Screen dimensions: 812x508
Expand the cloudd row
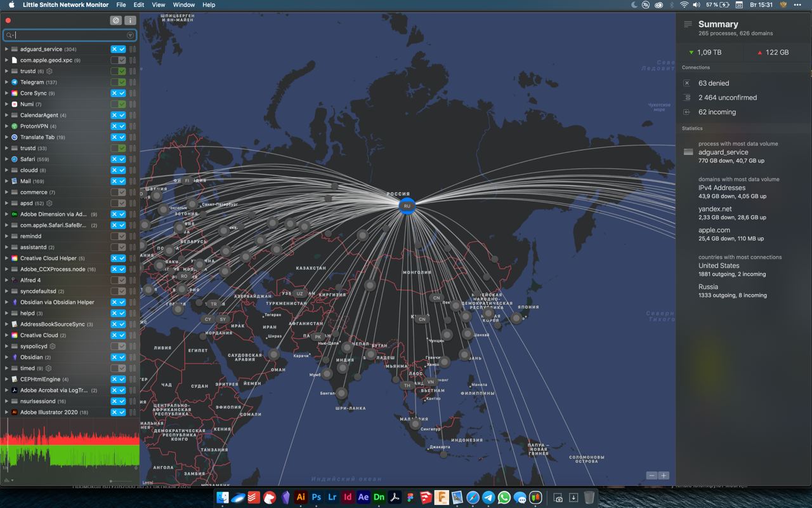[x=6, y=170]
